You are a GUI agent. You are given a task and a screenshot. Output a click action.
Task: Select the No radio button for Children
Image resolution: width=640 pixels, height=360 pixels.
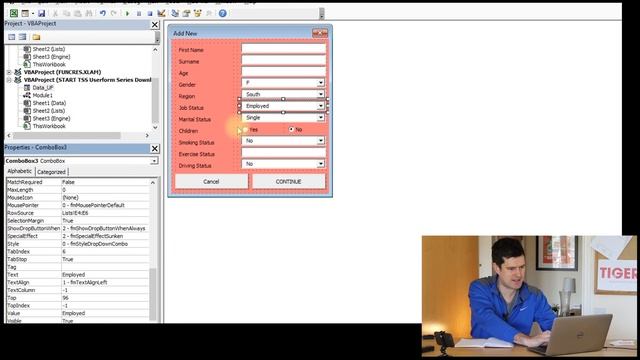pos(291,129)
